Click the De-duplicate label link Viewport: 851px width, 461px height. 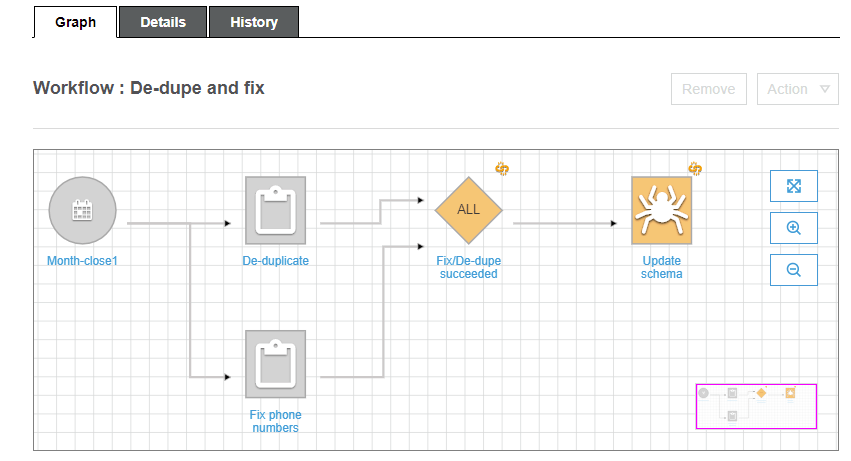click(x=275, y=261)
